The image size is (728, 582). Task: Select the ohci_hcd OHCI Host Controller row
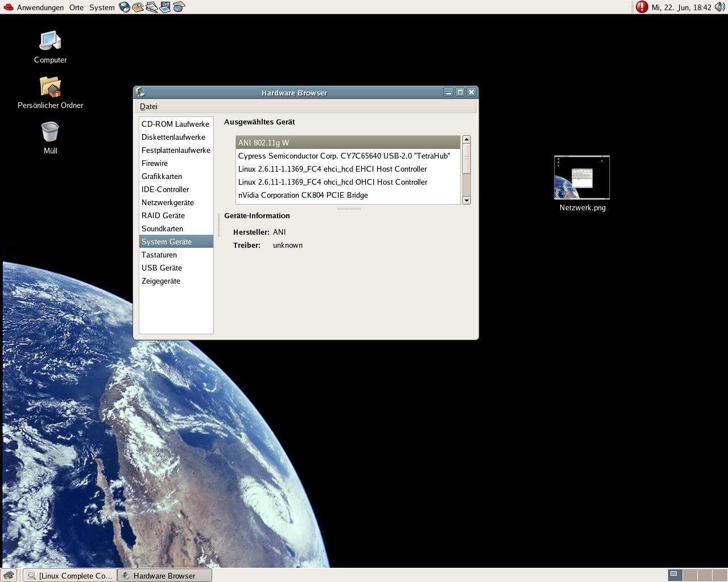(x=348, y=182)
